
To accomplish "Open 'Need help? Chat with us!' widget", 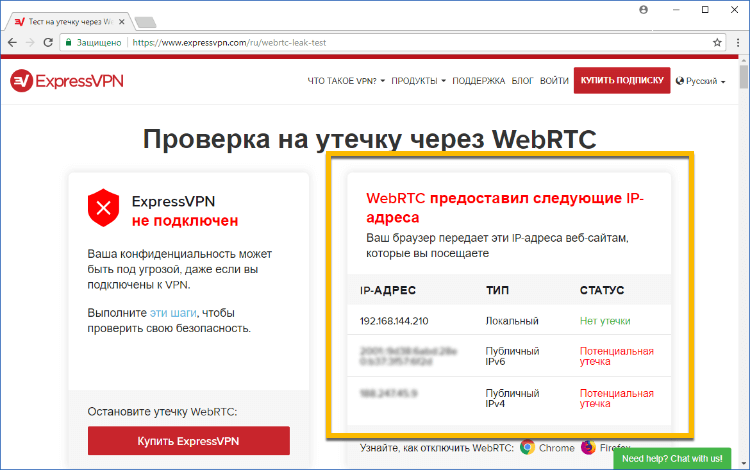I will click(672, 459).
